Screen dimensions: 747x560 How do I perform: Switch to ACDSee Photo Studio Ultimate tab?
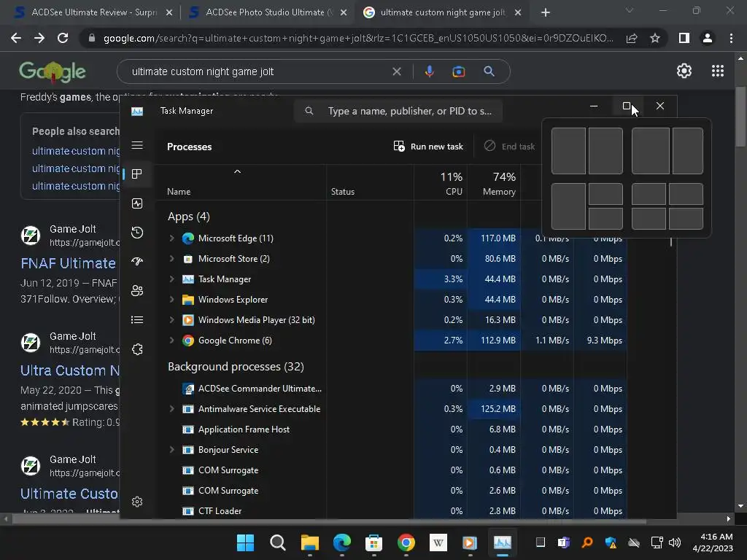coord(268,12)
